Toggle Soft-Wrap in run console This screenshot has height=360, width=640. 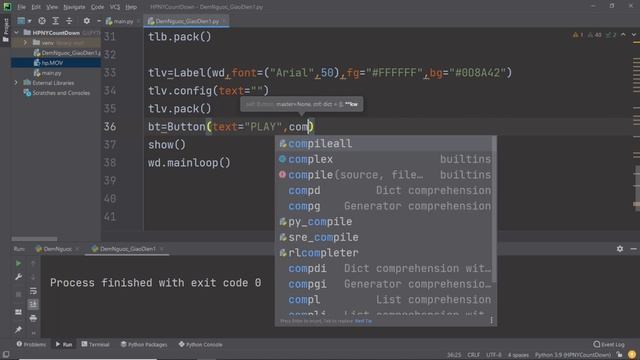point(33,291)
